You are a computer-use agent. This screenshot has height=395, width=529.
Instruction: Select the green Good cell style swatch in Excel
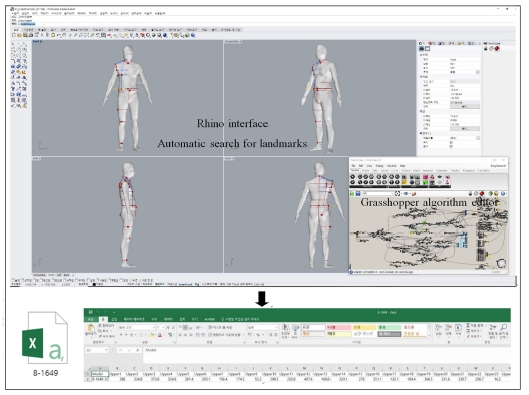[389, 328]
